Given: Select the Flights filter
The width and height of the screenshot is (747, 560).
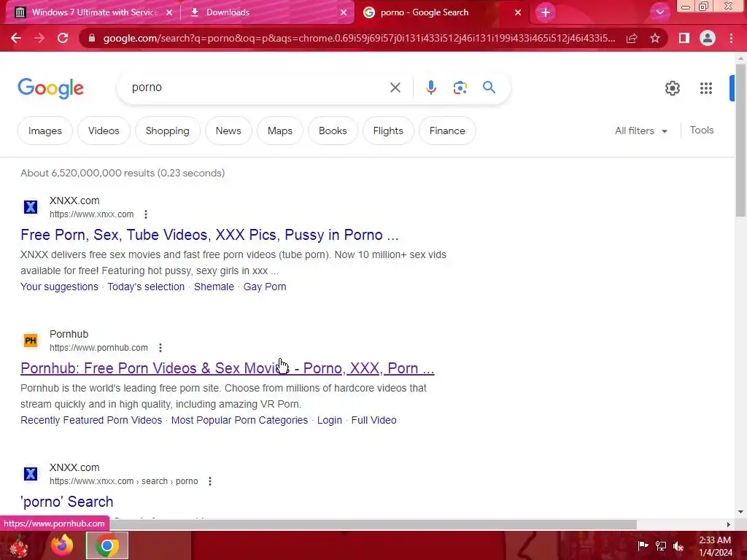Looking at the screenshot, I should coord(388,131).
